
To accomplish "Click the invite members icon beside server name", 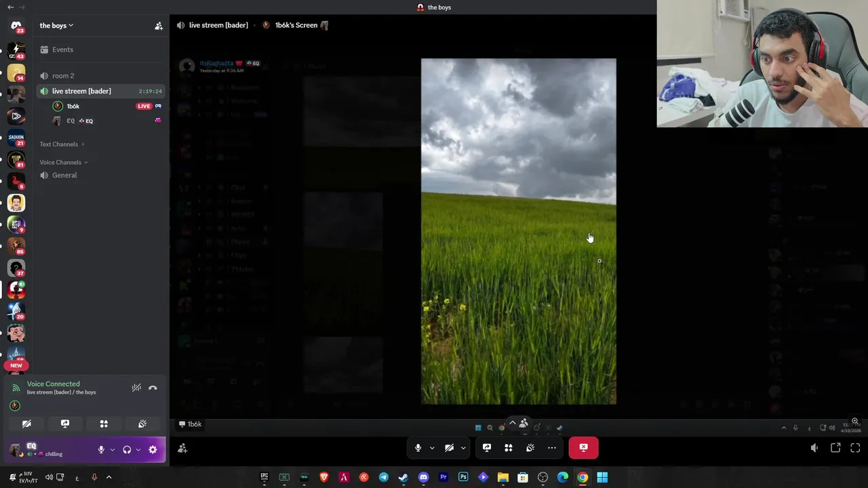I will pos(159,26).
